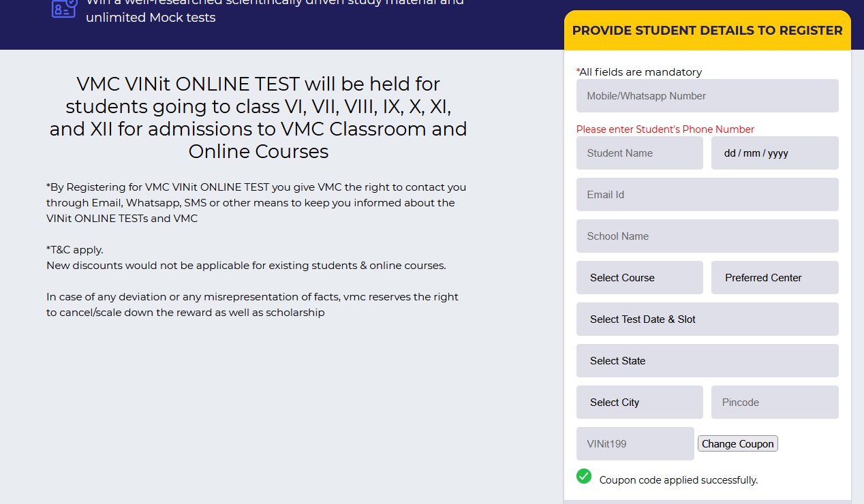The height and width of the screenshot is (504, 864).
Task: Click the School Name input field
Action: [x=707, y=236]
